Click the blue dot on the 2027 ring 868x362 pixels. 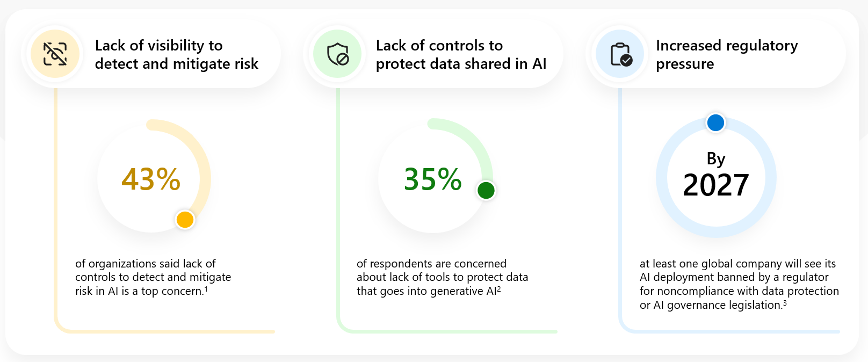coord(715,123)
